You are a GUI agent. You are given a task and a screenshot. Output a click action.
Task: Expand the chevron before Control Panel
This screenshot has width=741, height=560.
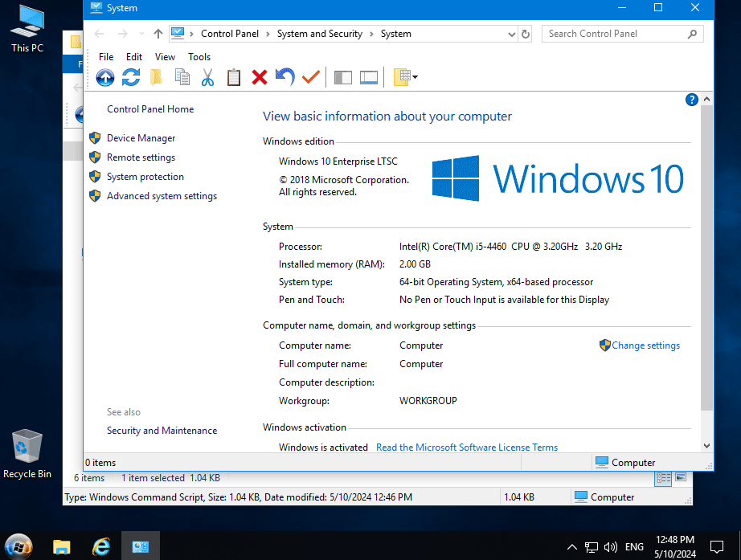coord(191,34)
